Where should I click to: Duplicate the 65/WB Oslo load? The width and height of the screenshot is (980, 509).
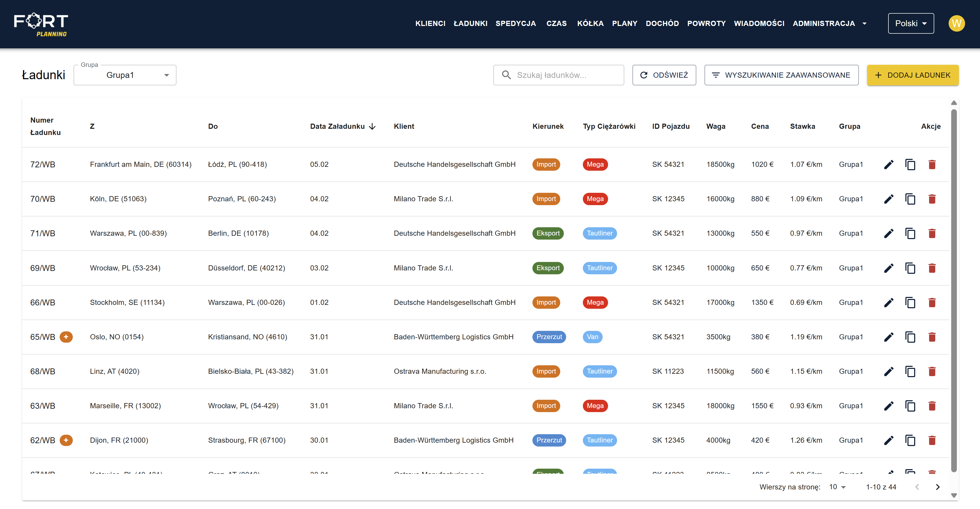pyautogui.click(x=910, y=337)
